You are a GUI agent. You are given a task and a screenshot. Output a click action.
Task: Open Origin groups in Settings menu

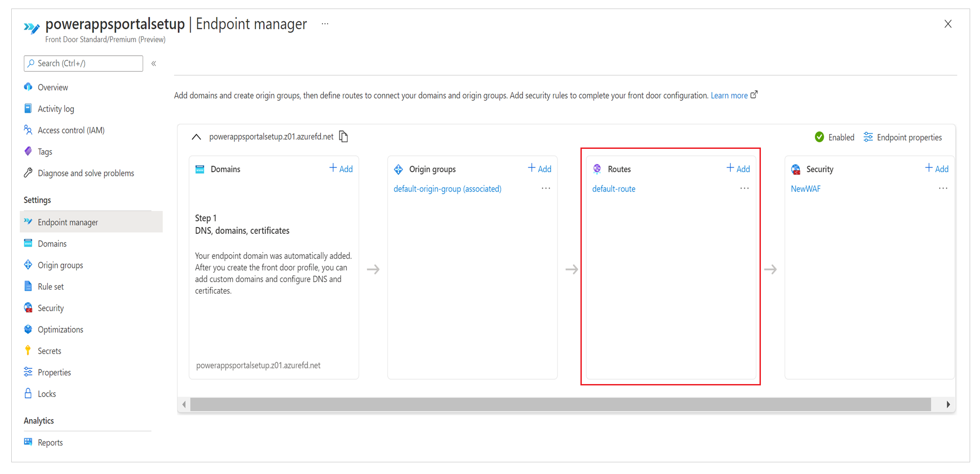click(x=60, y=265)
